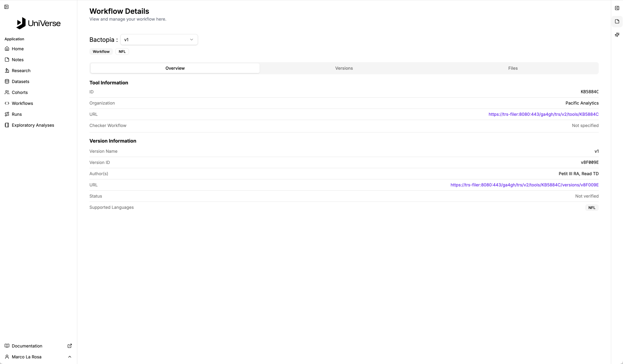
Task: Open the AI sparkle assistant icon
Action: tap(617, 35)
